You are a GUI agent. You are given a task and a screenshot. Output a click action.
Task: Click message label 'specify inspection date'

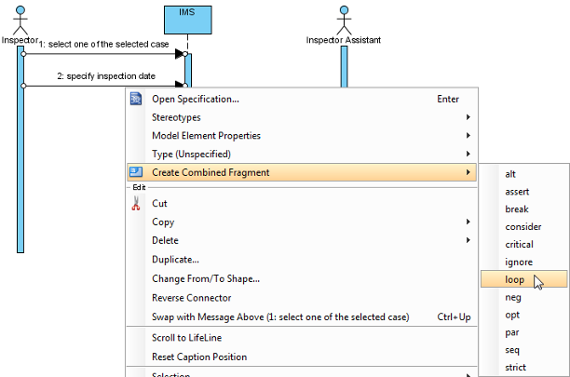click(106, 76)
